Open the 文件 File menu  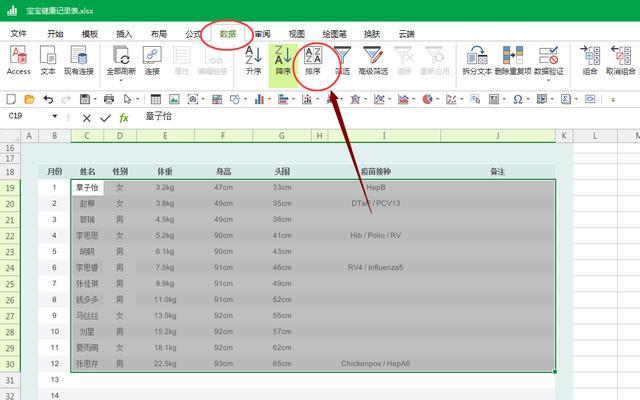[18, 33]
